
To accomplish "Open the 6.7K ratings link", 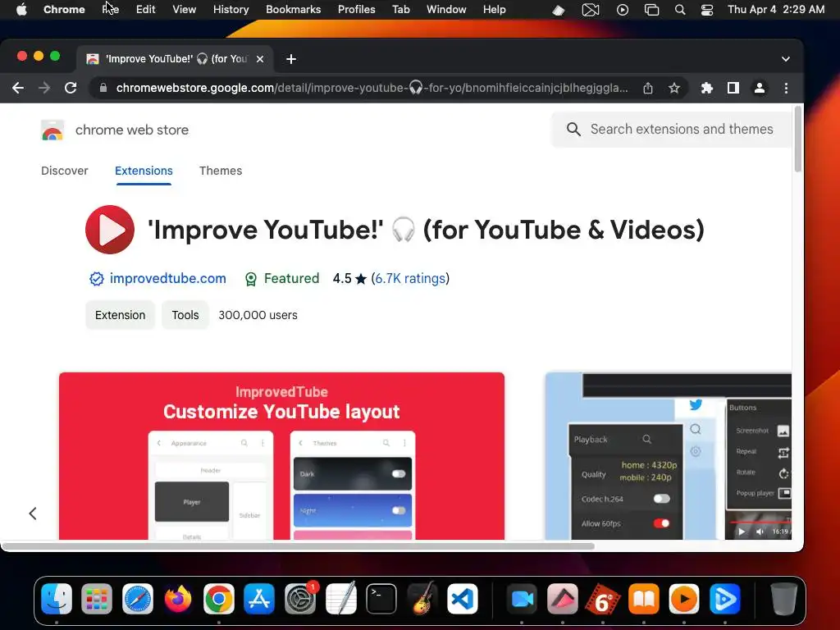I will (x=410, y=279).
